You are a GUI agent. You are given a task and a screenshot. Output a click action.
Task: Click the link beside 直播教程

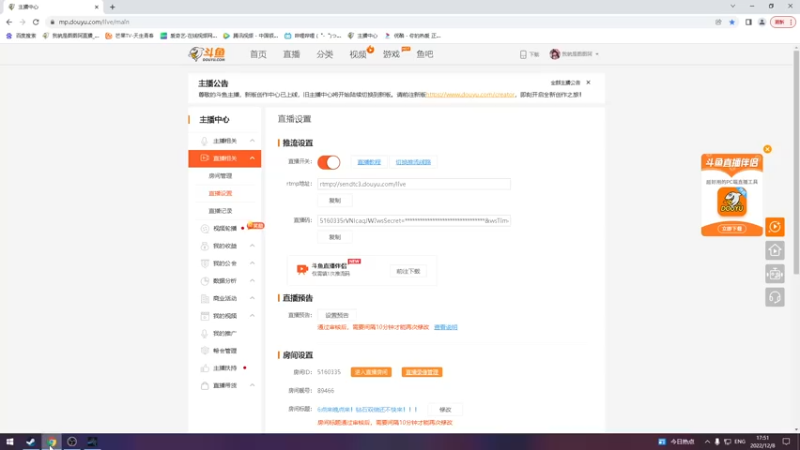pos(413,162)
